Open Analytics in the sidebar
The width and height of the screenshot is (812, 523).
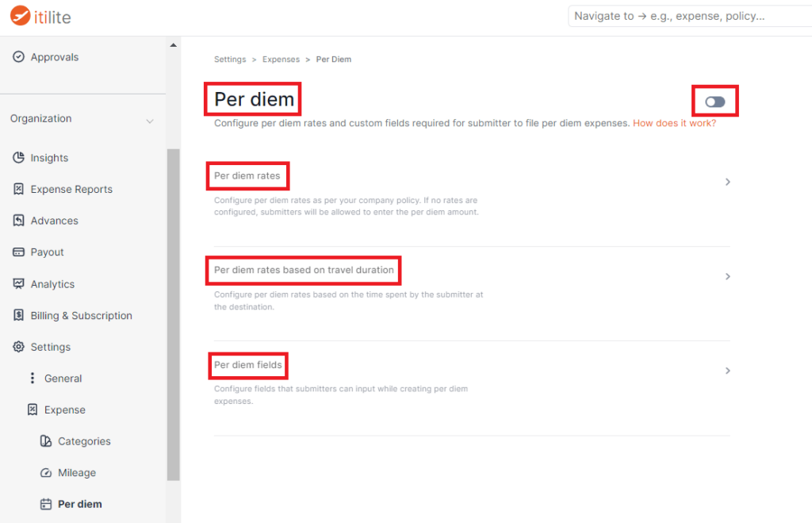coord(52,284)
